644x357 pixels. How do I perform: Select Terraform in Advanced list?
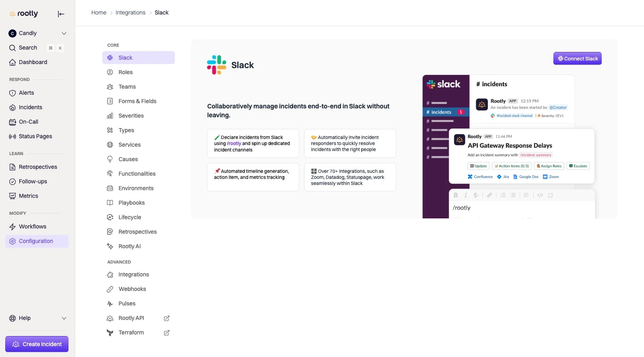139,333
